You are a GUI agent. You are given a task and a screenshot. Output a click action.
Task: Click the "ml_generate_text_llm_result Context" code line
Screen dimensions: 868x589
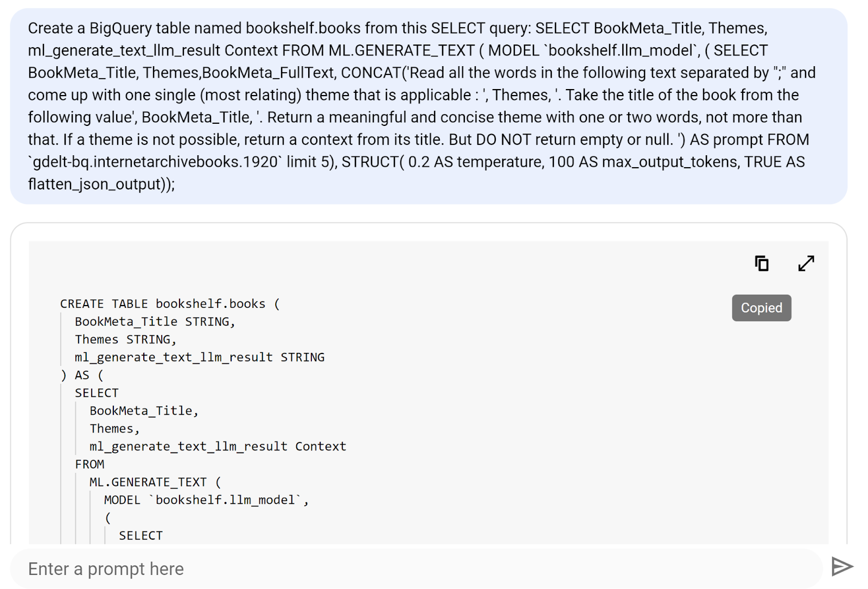218,446
